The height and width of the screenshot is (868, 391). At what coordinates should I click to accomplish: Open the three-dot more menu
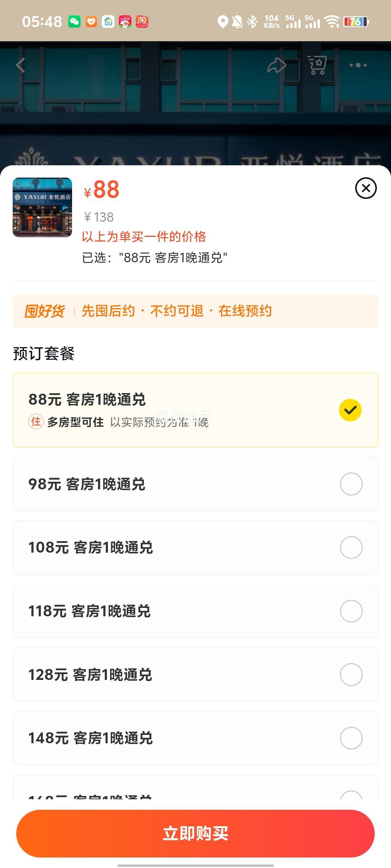(x=358, y=65)
